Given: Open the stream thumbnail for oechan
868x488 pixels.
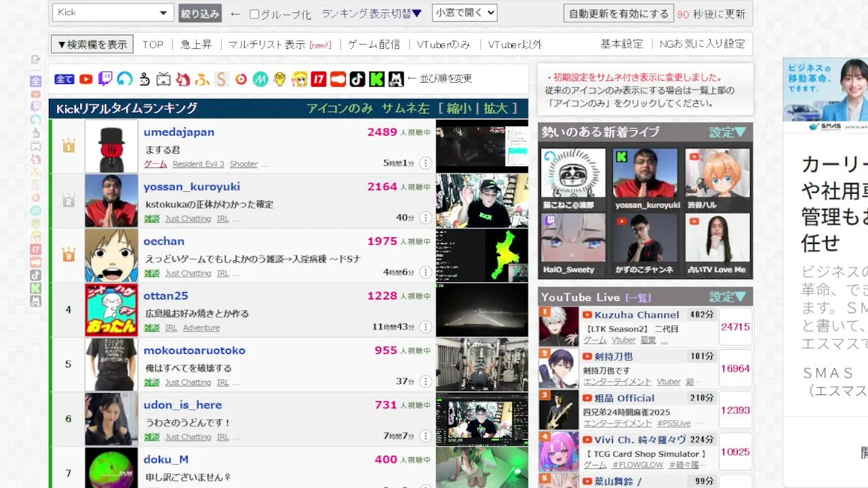Looking at the screenshot, I should (x=481, y=256).
